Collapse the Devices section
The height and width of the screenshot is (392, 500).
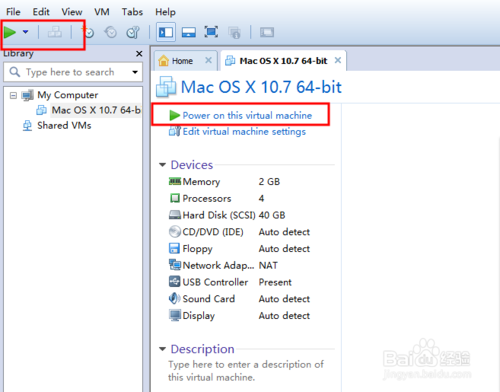click(x=162, y=165)
